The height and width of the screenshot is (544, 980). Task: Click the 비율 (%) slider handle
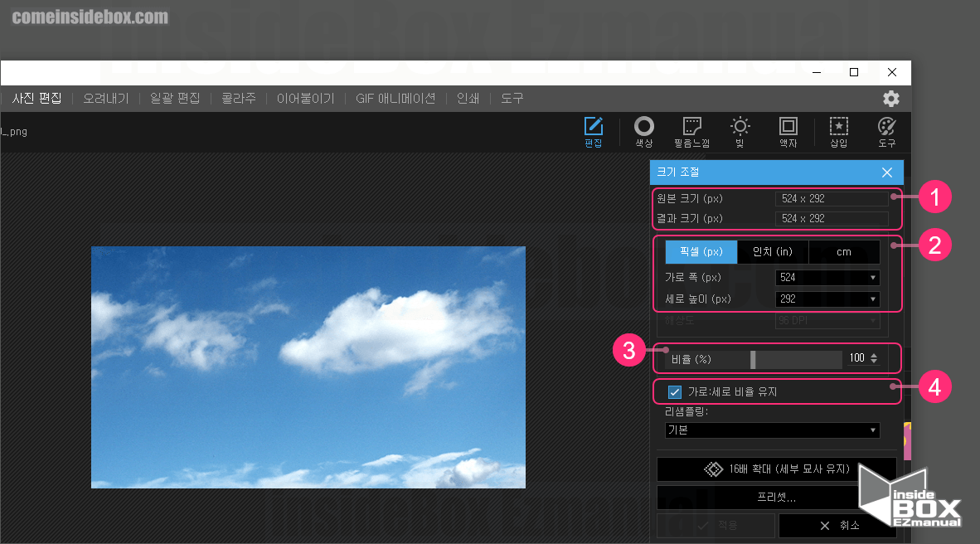pyautogui.click(x=753, y=359)
